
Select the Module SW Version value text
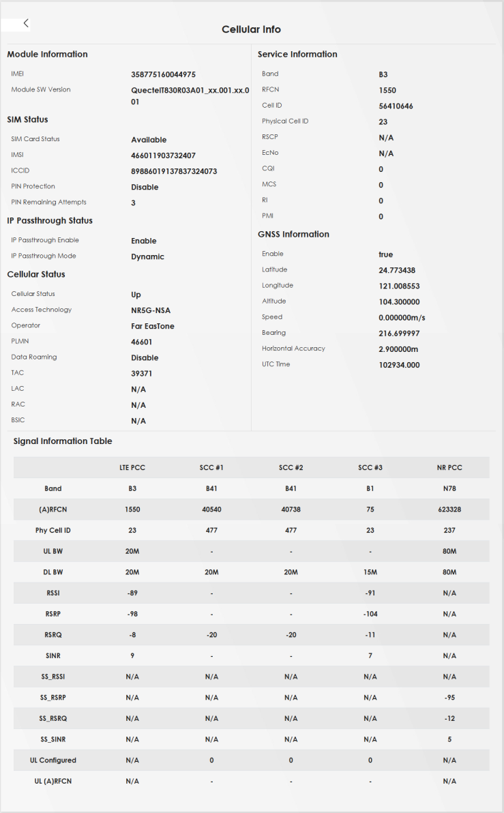pos(190,95)
